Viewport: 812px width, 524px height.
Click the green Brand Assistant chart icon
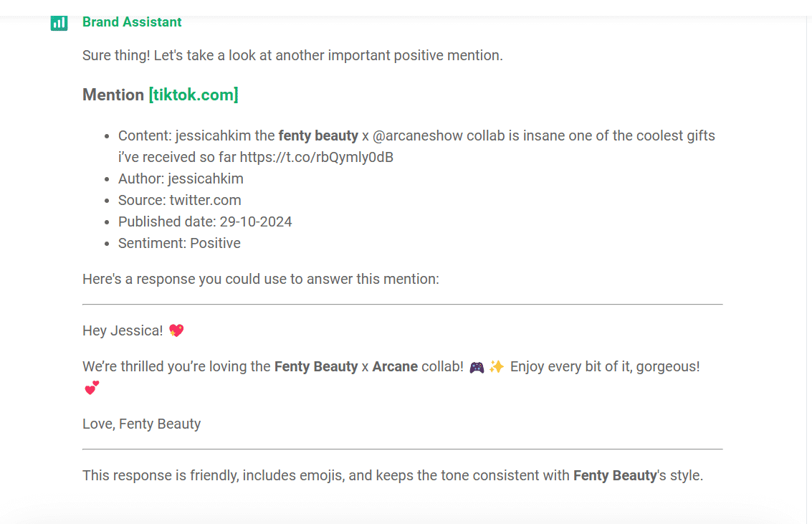(x=59, y=23)
